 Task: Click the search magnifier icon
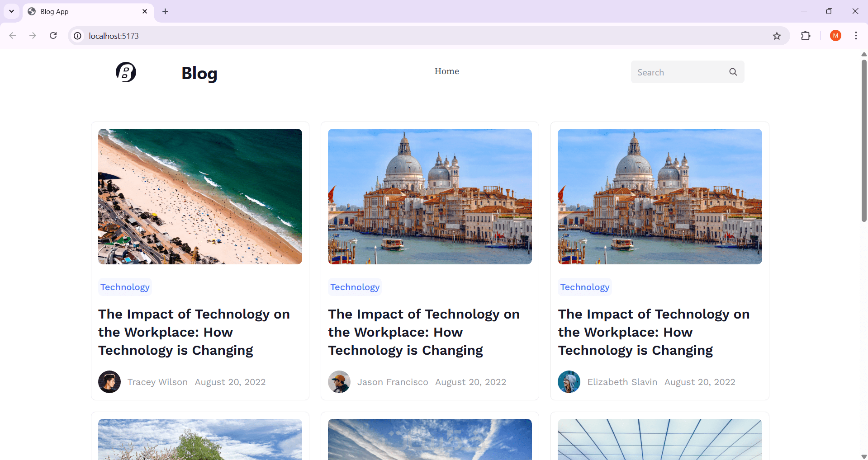coord(733,72)
